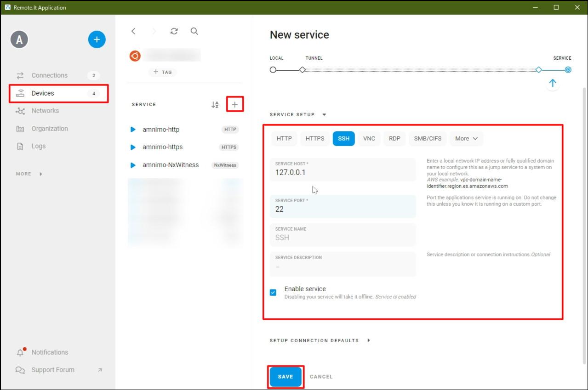Open Connections in the sidebar

pyautogui.click(x=58, y=75)
